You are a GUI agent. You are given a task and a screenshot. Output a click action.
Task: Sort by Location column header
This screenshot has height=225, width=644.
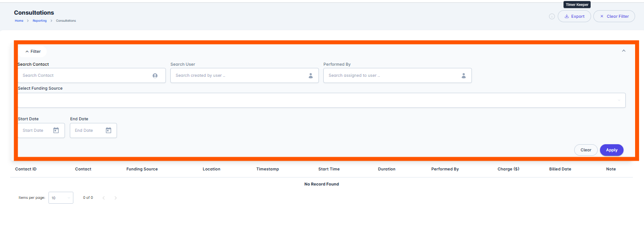pos(211,169)
